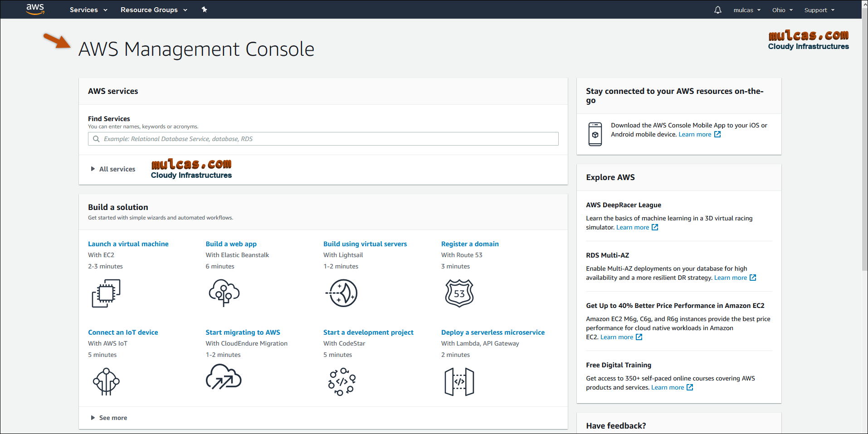Image resolution: width=868 pixels, height=434 pixels.
Task: Click external link icon for EC2 price performance
Action: pyautogui.click(x=639, y=337)
